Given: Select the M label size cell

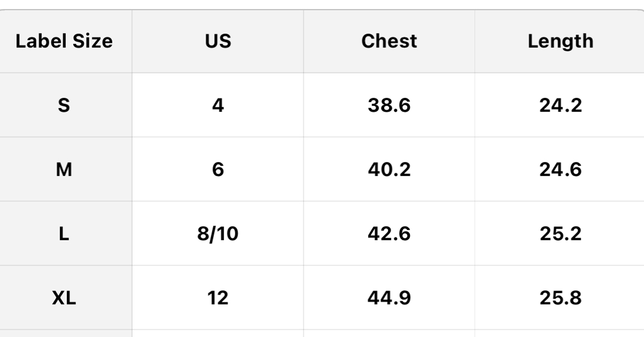Looking at the screenshot, I should 64,169.
